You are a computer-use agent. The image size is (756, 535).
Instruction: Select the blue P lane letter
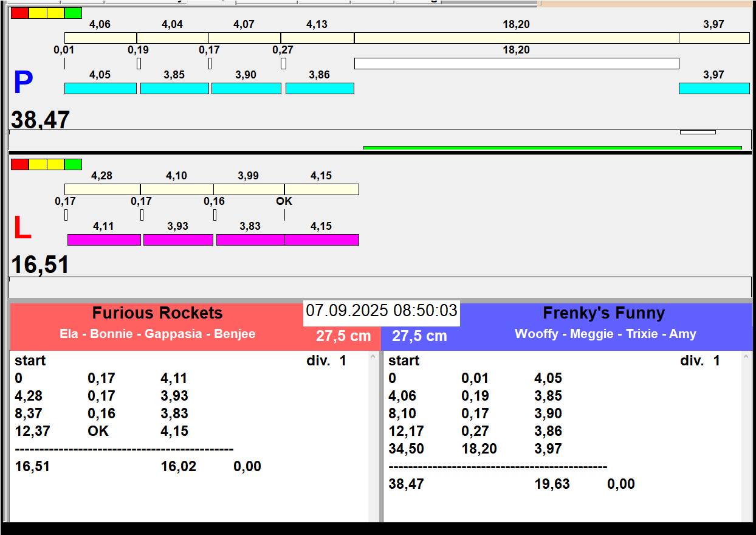[x=23, y=83]
